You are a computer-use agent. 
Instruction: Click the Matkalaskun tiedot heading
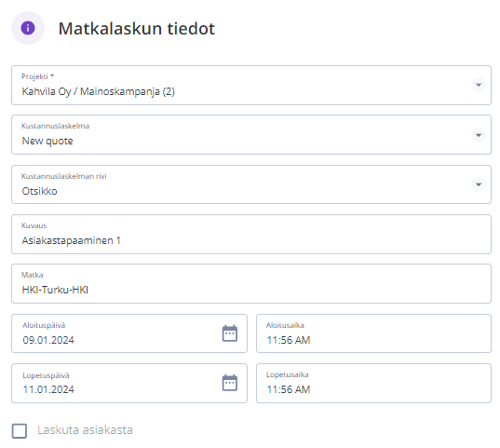tap(137, 28)
